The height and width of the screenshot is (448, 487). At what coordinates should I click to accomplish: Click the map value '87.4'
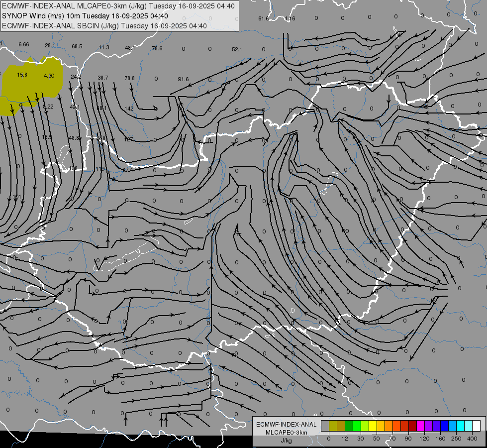click(x=127, y=170)
